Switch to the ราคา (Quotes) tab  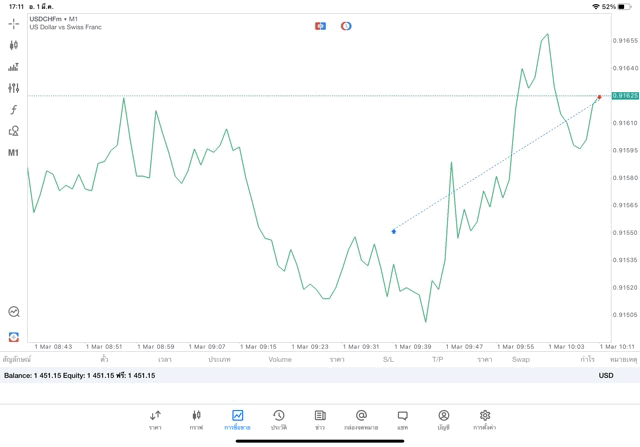(x=155, y=419)
